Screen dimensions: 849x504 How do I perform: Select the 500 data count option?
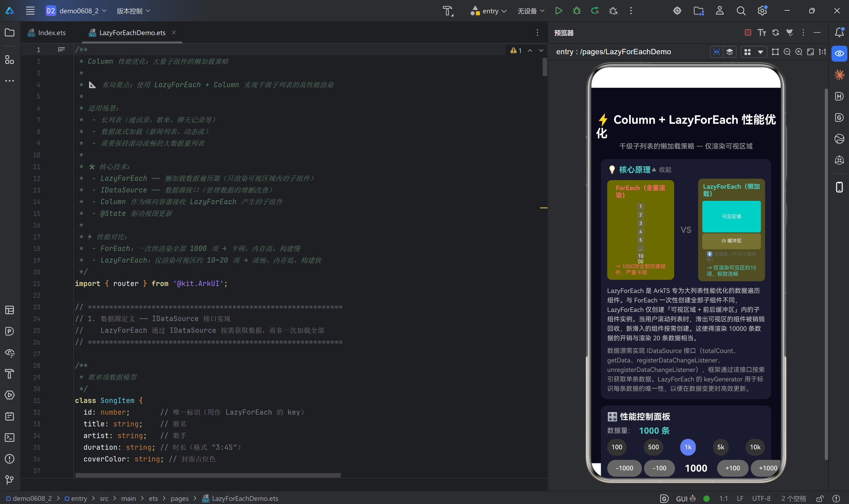pos(653,447)
